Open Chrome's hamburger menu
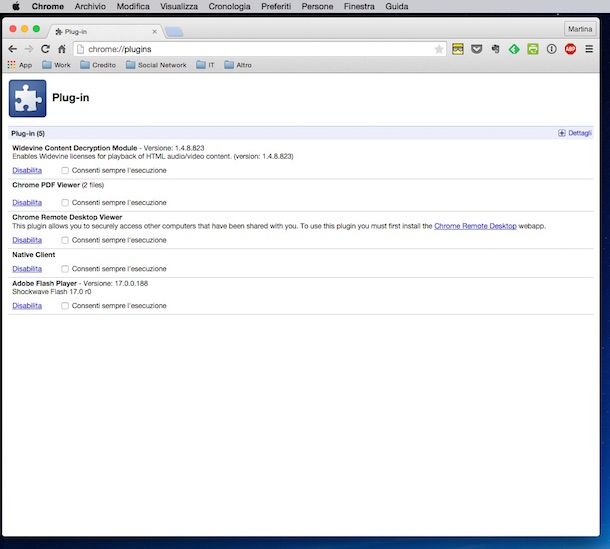610x549 pixels. click(589, 49)
